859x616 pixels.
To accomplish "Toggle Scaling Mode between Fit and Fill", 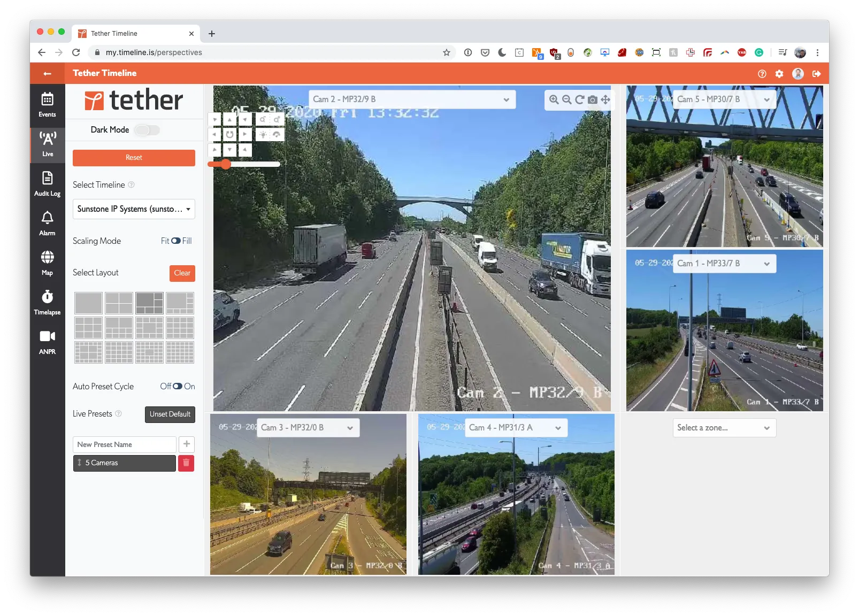I will click(176, 241).
